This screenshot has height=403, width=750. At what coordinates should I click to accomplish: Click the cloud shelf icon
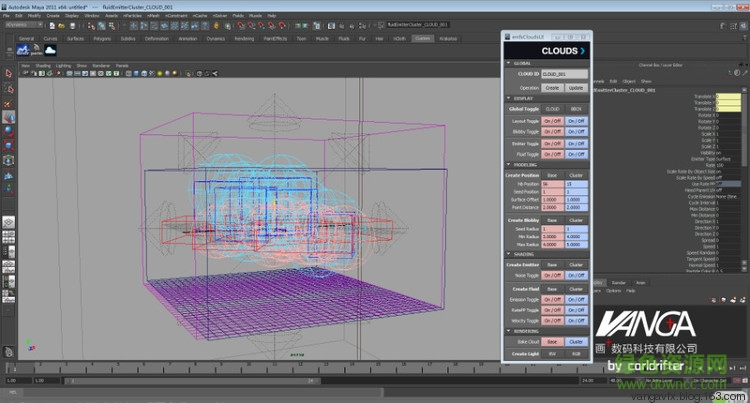click(51, 49)
